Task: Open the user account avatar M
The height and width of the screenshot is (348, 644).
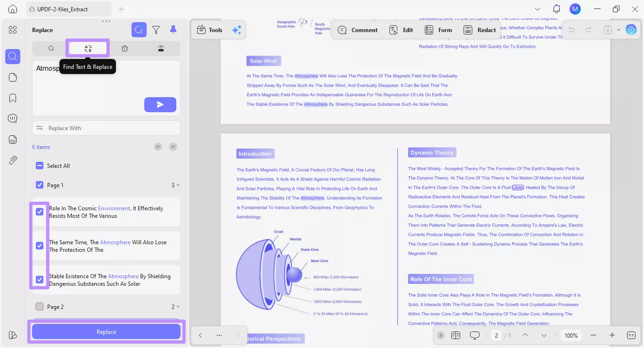Action: [575, 9]
